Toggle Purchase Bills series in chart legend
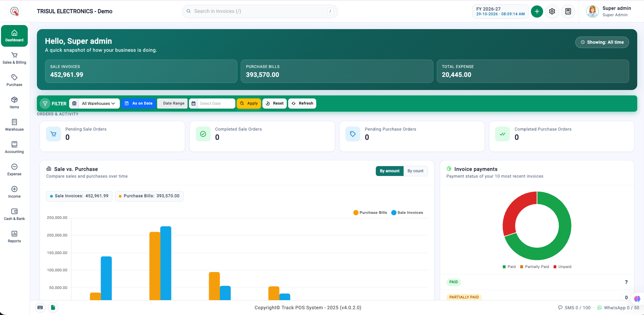Screen dimensions: 644x315 coord(370,212)
